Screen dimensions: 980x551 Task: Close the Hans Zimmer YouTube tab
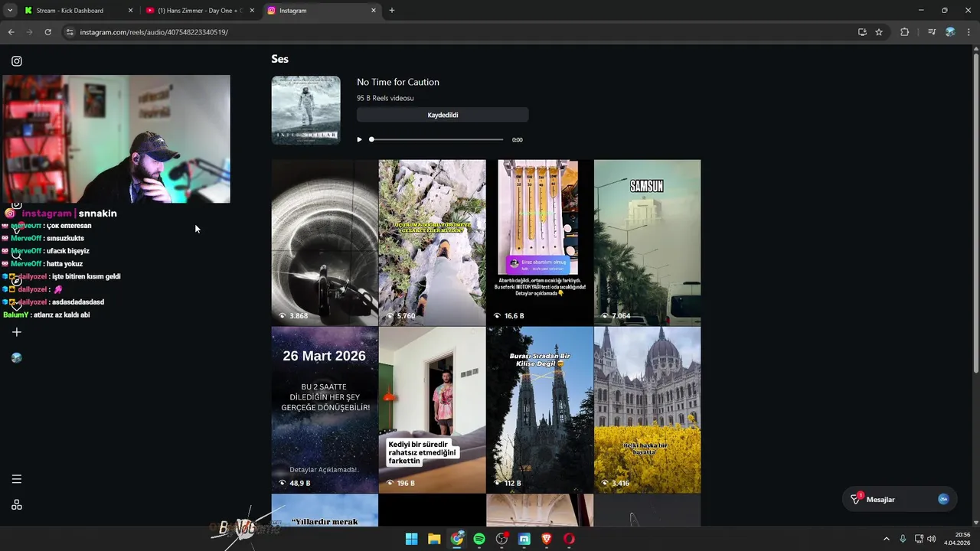click(252, 11)
